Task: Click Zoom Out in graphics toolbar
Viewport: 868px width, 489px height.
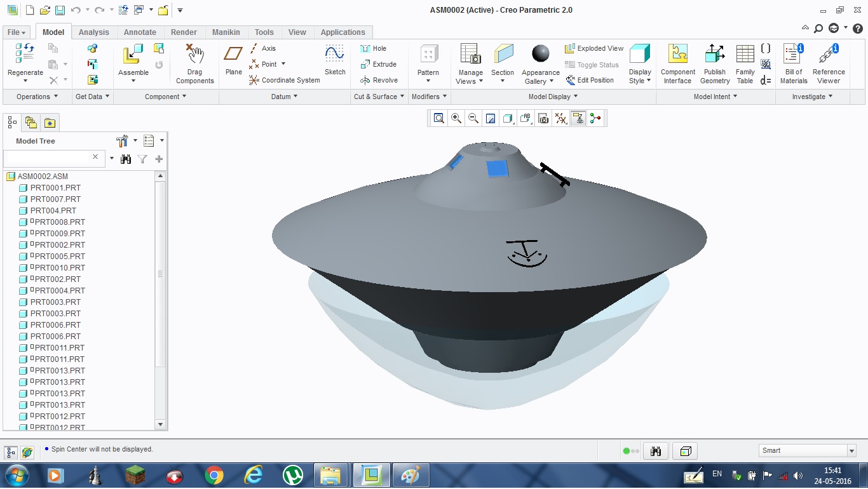Action: [x=473, y=118]
